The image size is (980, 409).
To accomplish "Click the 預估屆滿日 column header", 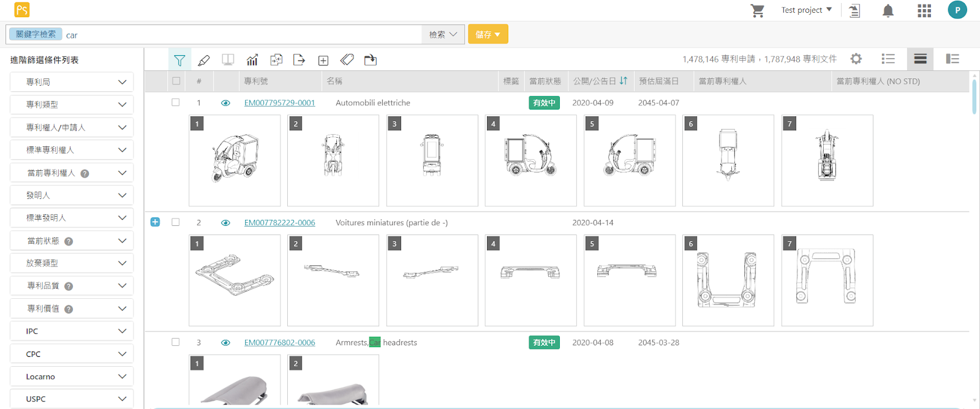I will point(658,81).
